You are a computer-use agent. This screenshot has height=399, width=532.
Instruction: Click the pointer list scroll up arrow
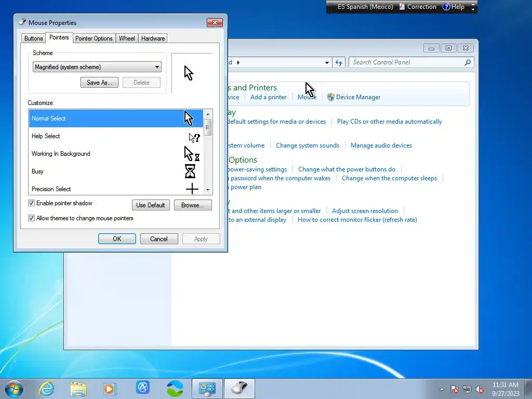[x=208, y=114]
